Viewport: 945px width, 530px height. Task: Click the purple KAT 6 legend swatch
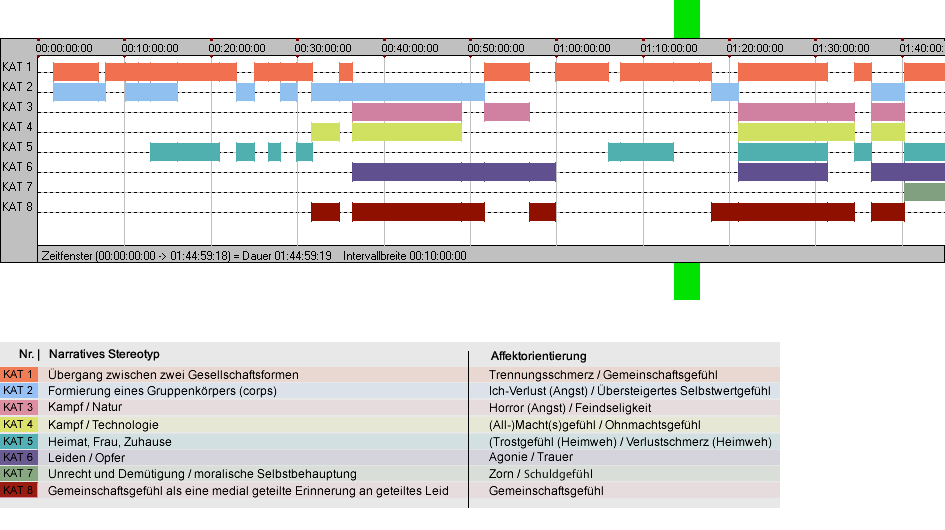pyautogui.click(x=19, y=457)
